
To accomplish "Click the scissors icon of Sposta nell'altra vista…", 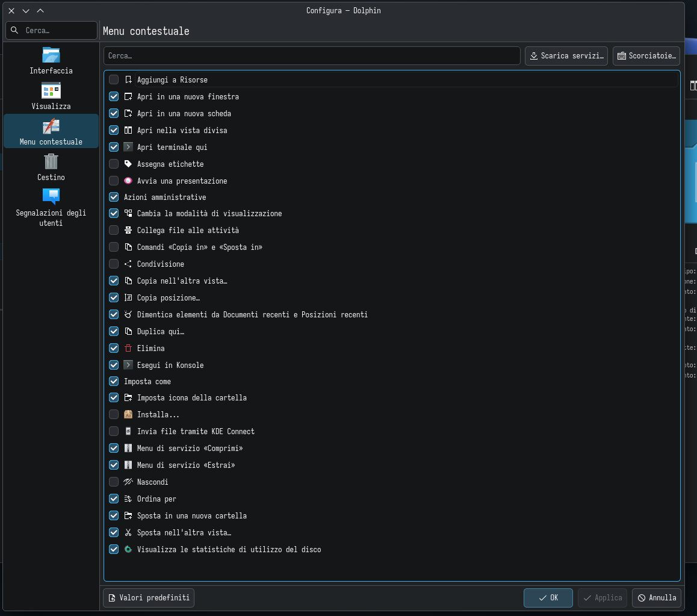I will (128, 533).
